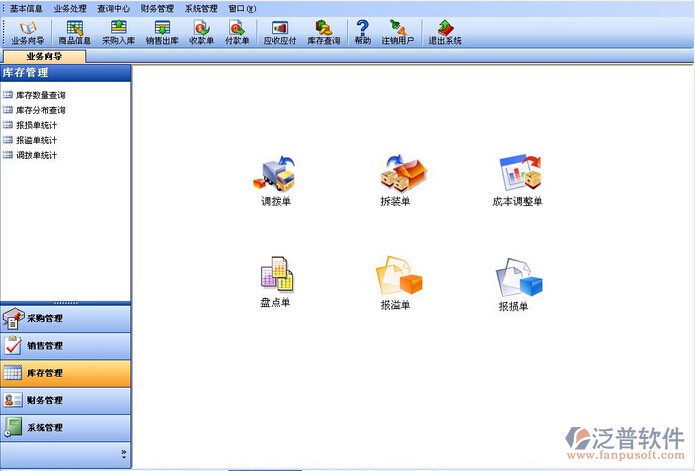Click the 销售出库 toolbar icon
Image resolution: width=695 pixels, height=471 pixels.
click(x=162, y=33)
